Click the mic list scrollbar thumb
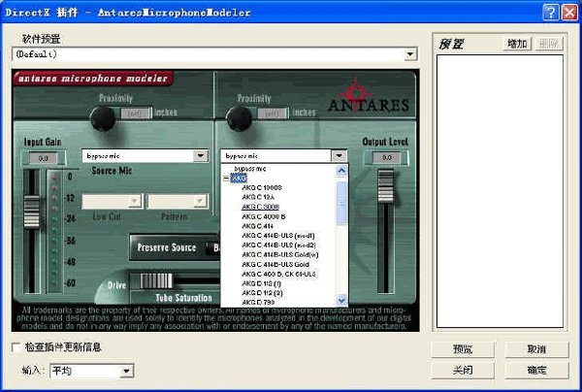Screen dimensions: 582x392 click(x=341, y=203)
